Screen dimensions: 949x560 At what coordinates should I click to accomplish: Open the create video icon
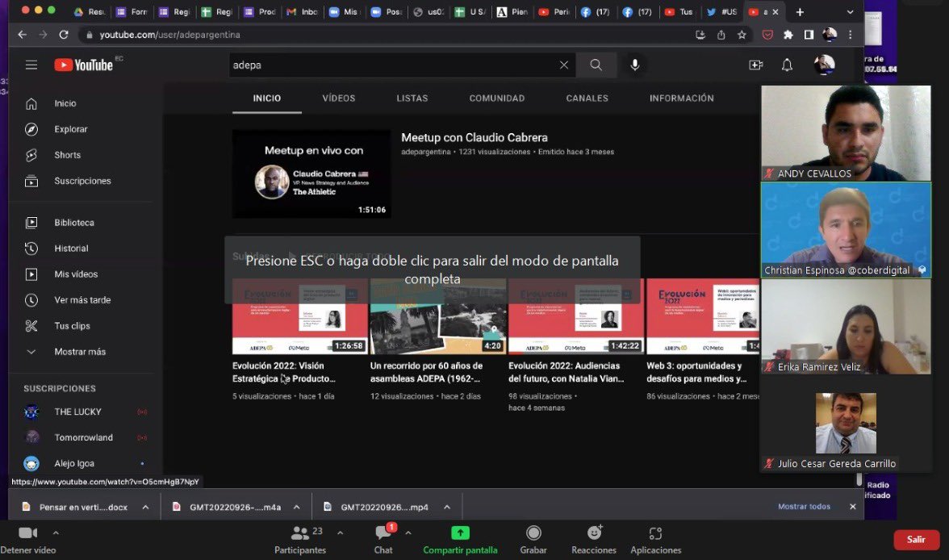click(755, 65)
